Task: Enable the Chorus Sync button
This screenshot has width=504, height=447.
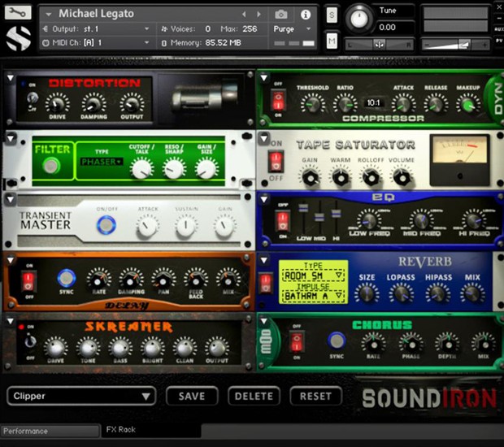Action: pos(337,341)
